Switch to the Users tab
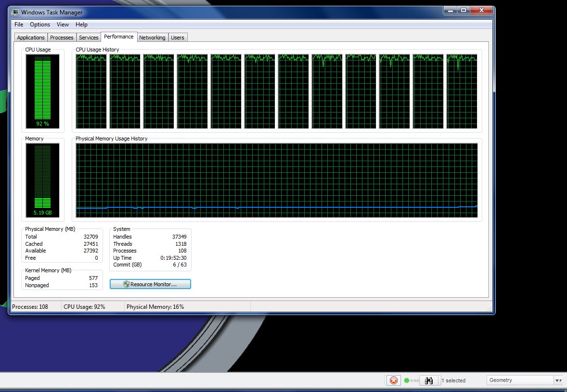 (x=178, y=38)
